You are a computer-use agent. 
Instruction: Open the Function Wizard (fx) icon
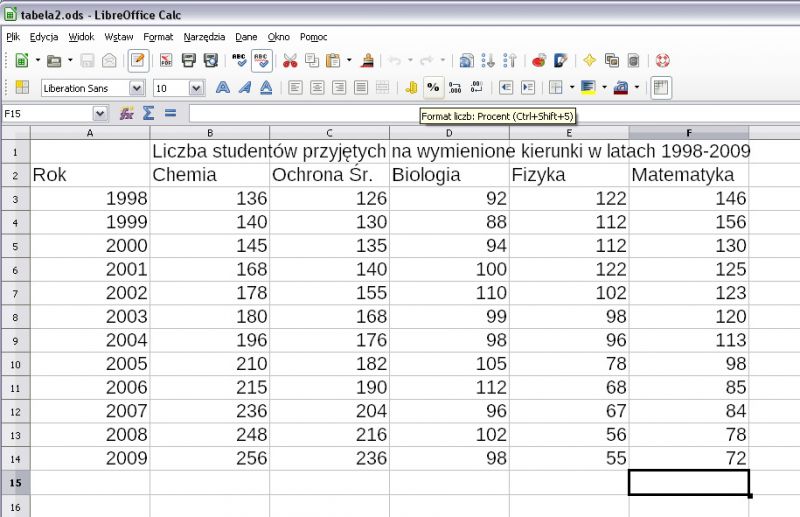pos(127,114)
